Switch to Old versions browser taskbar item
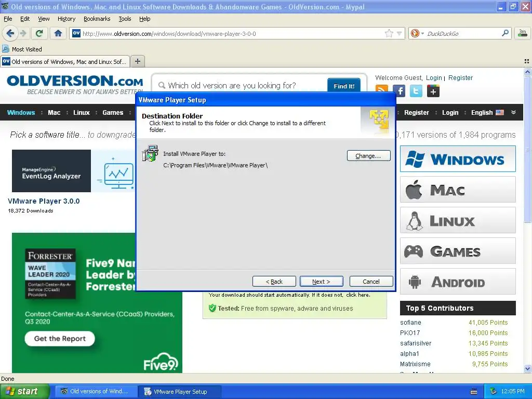532x399 pixels. coord(96,391)
